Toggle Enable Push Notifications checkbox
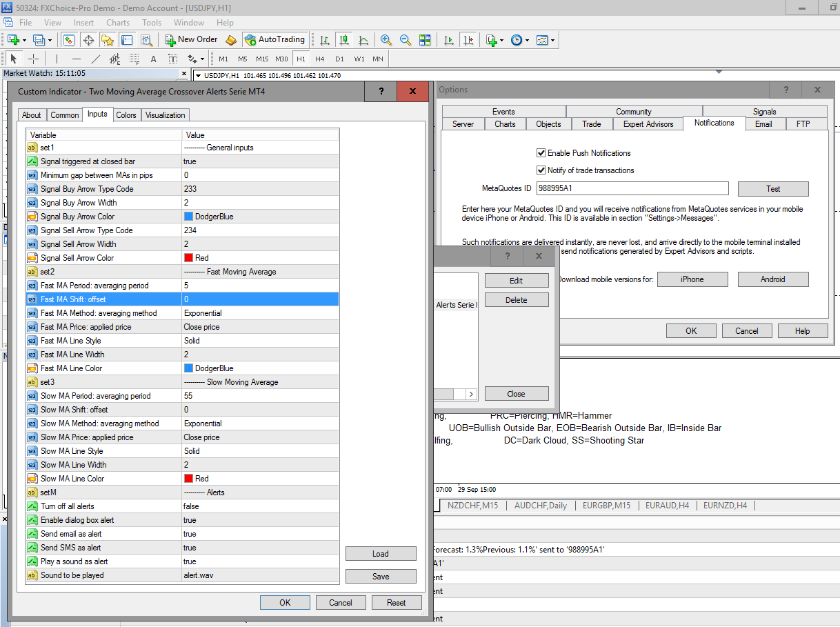840x627 pixels. point(541,153)
